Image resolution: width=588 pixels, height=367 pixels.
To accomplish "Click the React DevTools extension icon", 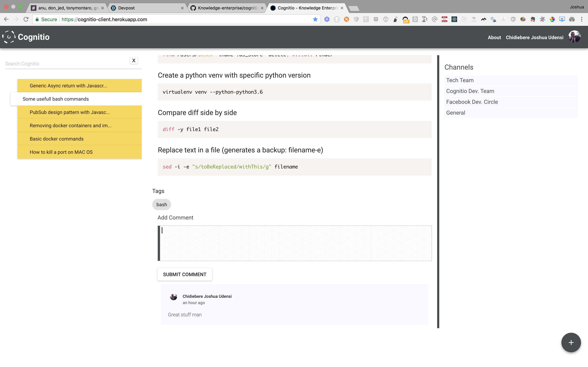I will click(x=454, y=19).
